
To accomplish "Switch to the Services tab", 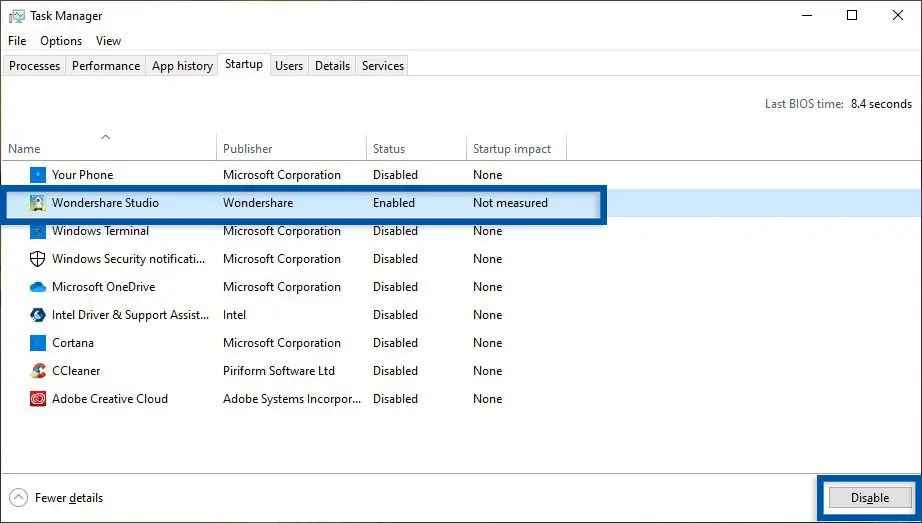I will click(x=383, y=66).
